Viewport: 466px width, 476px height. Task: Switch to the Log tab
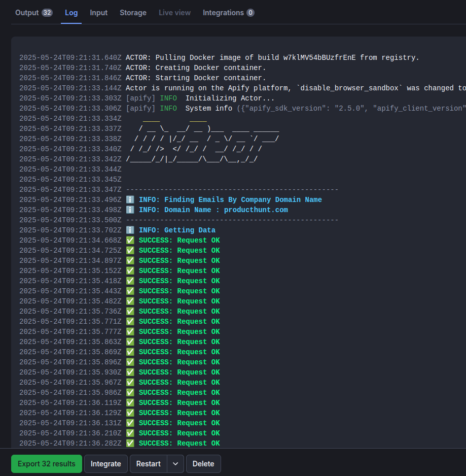click(71, 13)
